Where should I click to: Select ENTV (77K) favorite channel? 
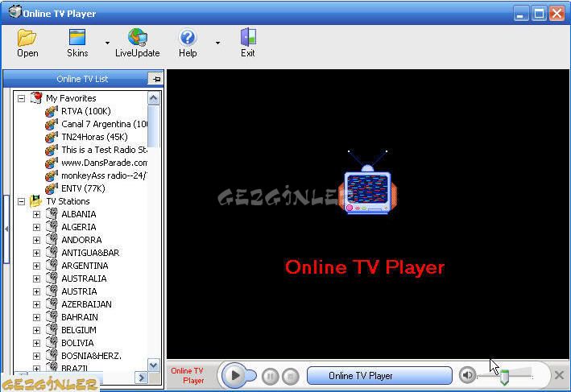click(x=84, y=188)
